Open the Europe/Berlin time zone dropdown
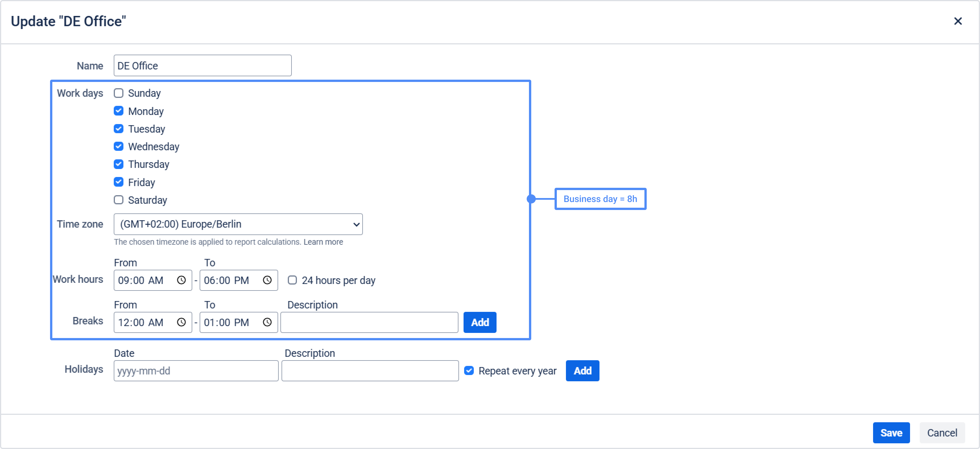 [x=238, y=224]
